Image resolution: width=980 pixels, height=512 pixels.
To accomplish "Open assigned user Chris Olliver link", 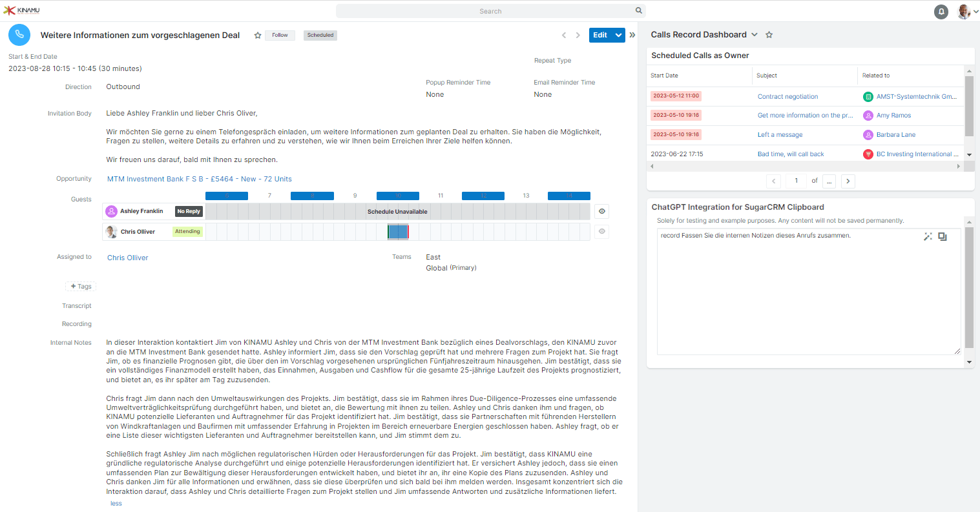I will pos(128,258).
